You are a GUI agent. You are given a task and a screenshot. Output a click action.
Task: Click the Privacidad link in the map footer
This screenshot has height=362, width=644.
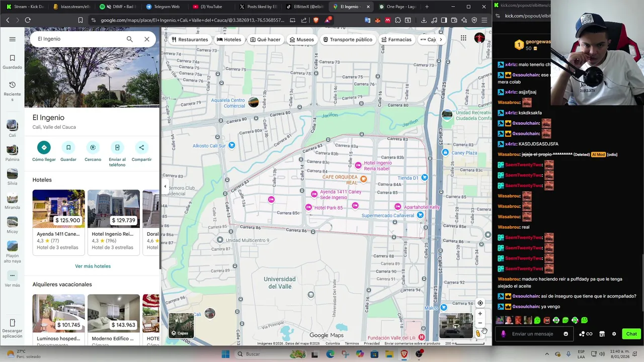[x=372, y=343]
